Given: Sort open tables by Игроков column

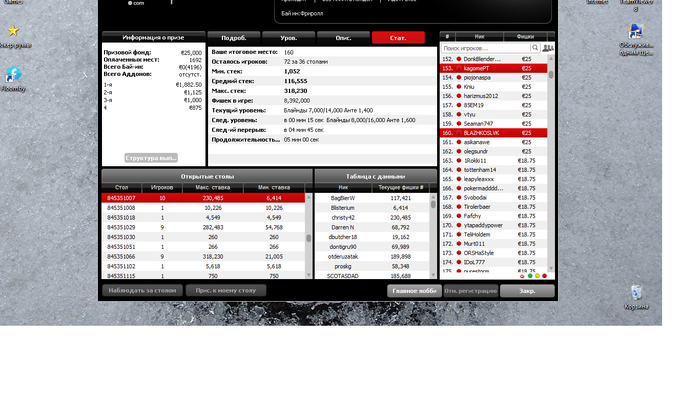Looking at the screenshot, I should 162,187.
